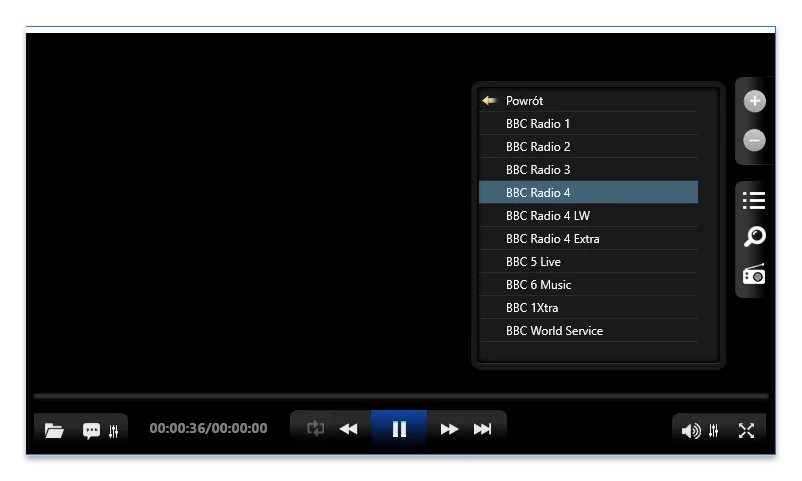Click the rewind button
The image size is (802, 481).
pyautogui.click(x=349, y=429)
